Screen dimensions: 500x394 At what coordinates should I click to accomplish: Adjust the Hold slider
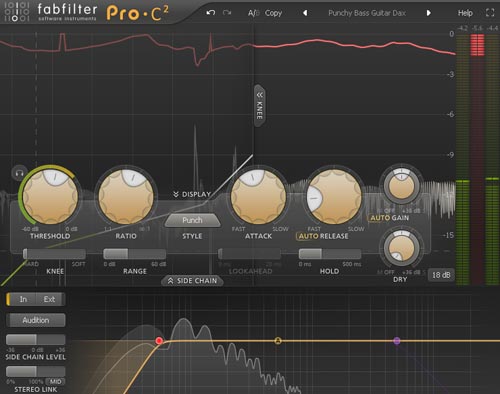click(330, 254)
